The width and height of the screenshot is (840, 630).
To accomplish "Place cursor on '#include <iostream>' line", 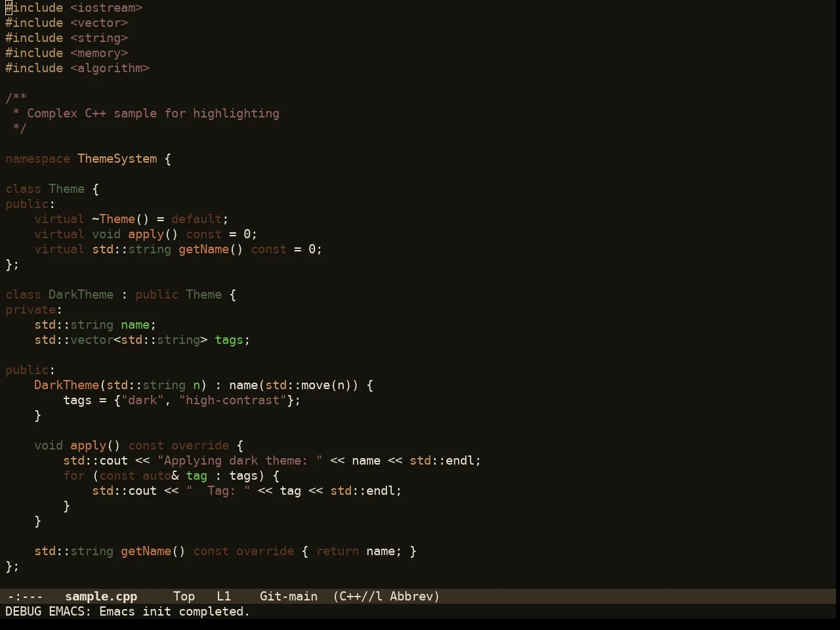I will (74, 8).
